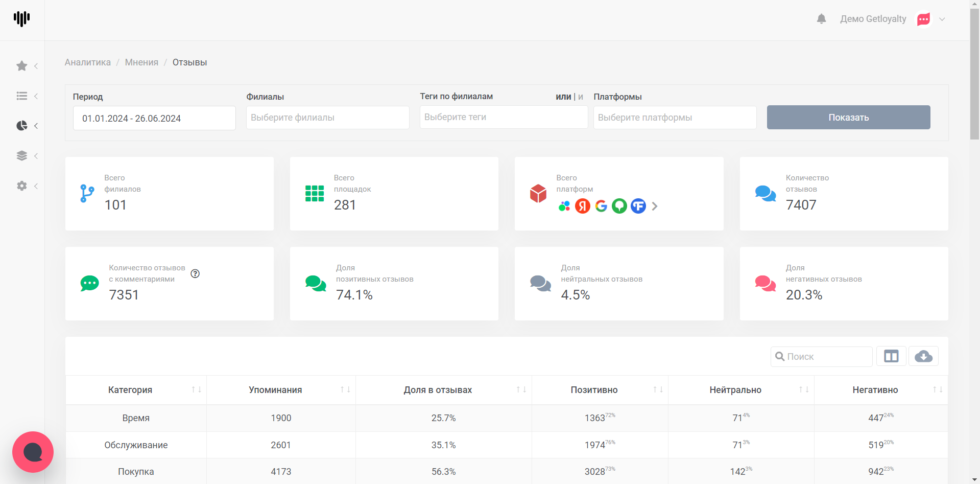The image size is (980, 484).
Task: Expand the settings sidebar section chevron
Action: click(36, 186)
